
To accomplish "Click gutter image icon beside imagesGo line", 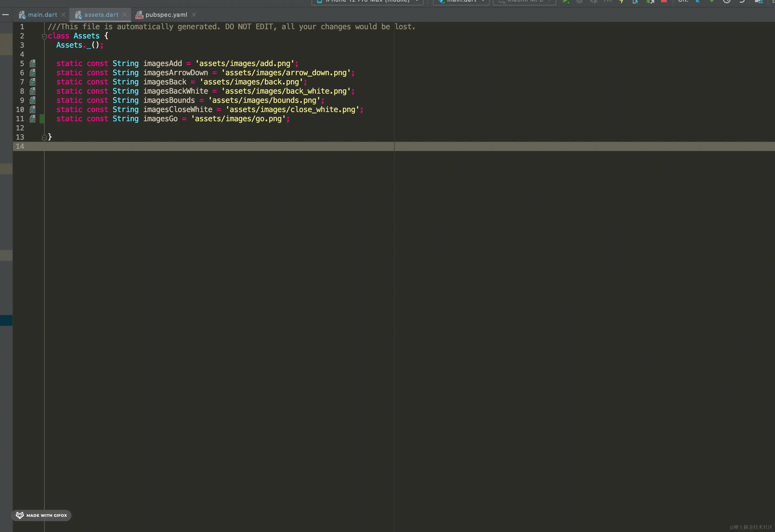I will tap(32, 119).
